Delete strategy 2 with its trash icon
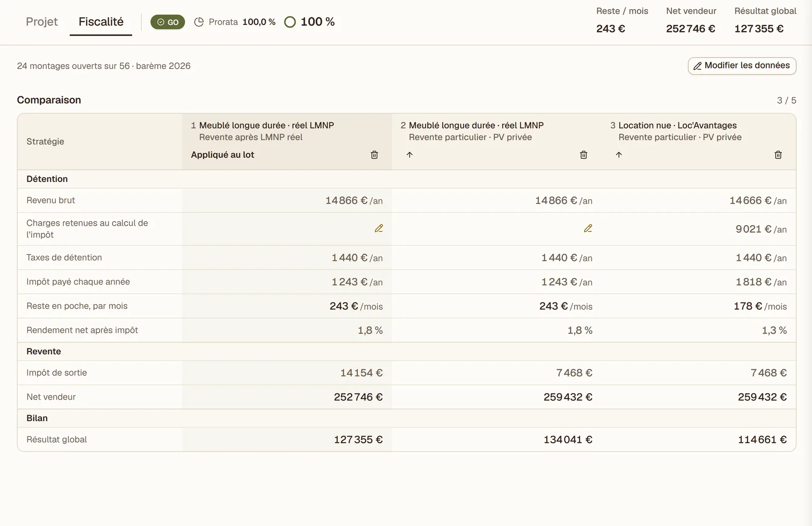The width and height of the screenshot is (812, 526). 584,155
